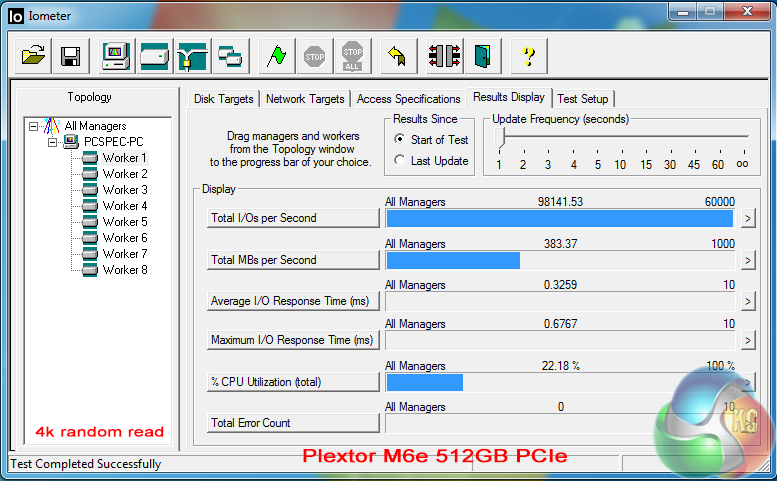Image resolution: width=777 pixels, height=481 pixels.
Task: Select the Results Display tab
Action: click(509, 97)
